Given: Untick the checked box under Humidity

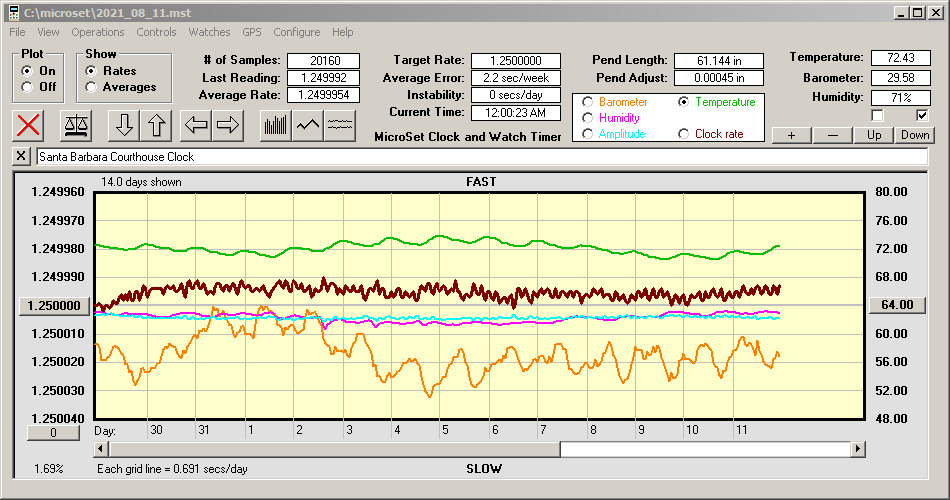Looking at the screenshot, I should point(922,115).
